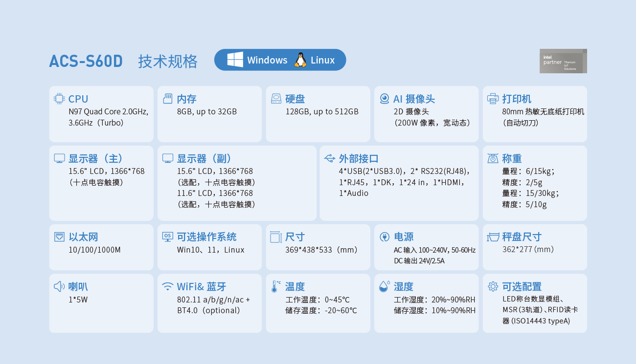This screenshot has width=636, height=364.
Task: Open the 内存 memory spec tab
Action: 209,114
